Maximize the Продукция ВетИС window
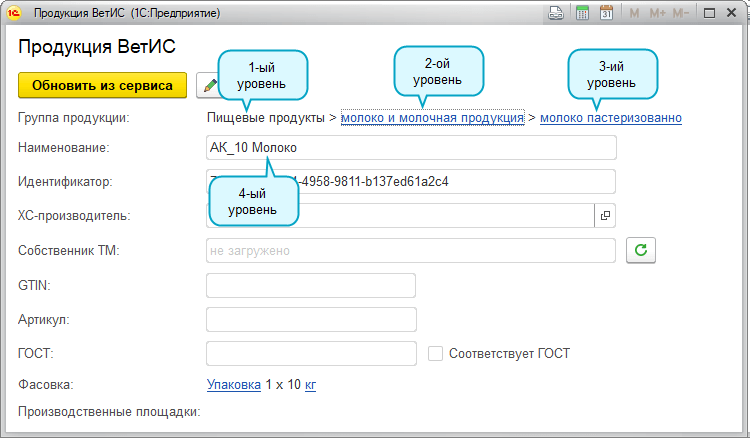 pyautogui.click(x=709, y=13)
